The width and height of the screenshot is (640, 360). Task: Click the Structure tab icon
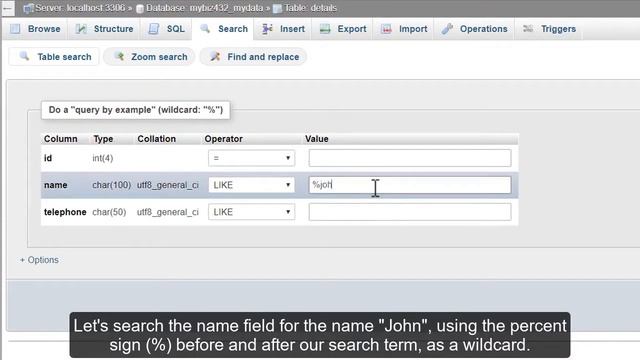coord(81,29)
